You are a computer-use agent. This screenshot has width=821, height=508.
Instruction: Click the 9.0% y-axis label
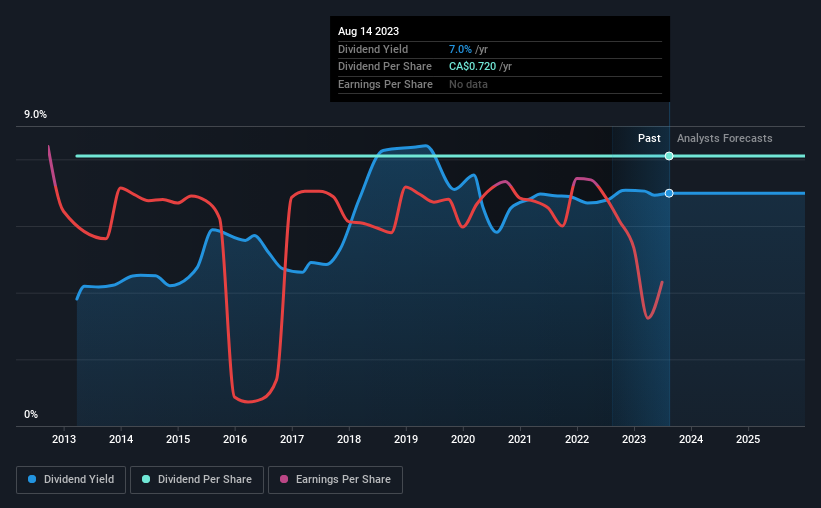[x=35, y=115]
